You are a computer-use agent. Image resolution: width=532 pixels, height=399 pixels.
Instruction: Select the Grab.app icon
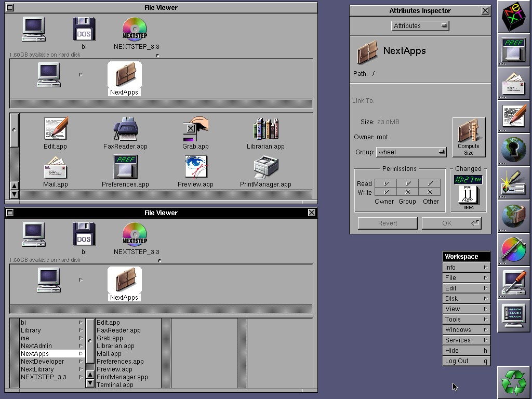[x=195, y=128]
